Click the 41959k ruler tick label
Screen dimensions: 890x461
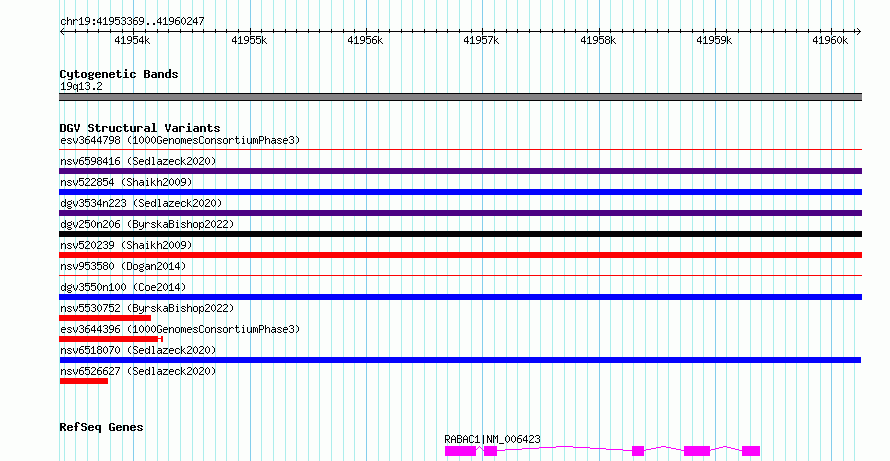714,40
